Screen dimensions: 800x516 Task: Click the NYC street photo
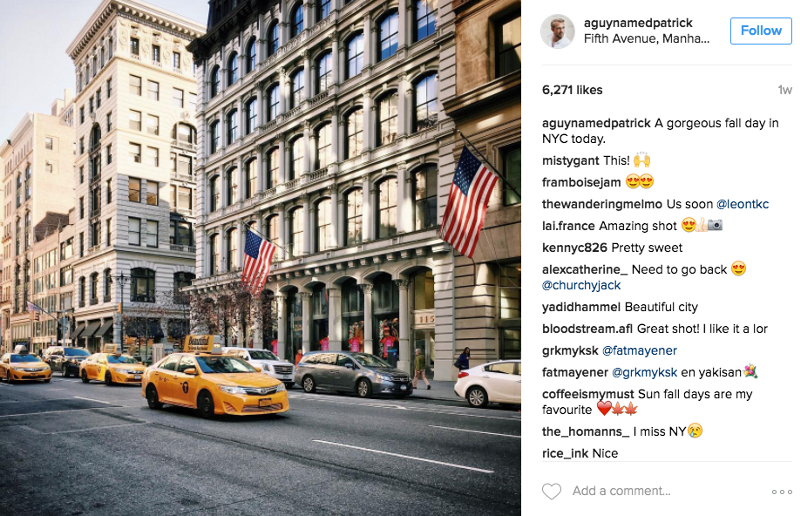point(260,258)
